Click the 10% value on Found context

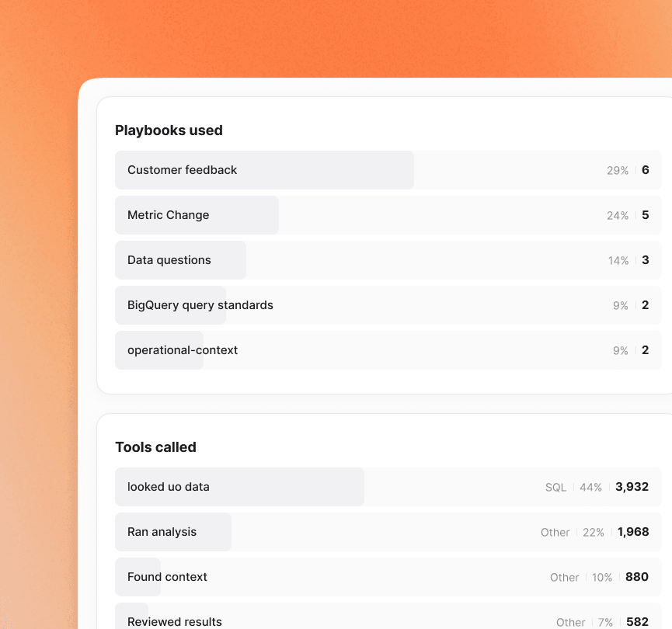602,577
